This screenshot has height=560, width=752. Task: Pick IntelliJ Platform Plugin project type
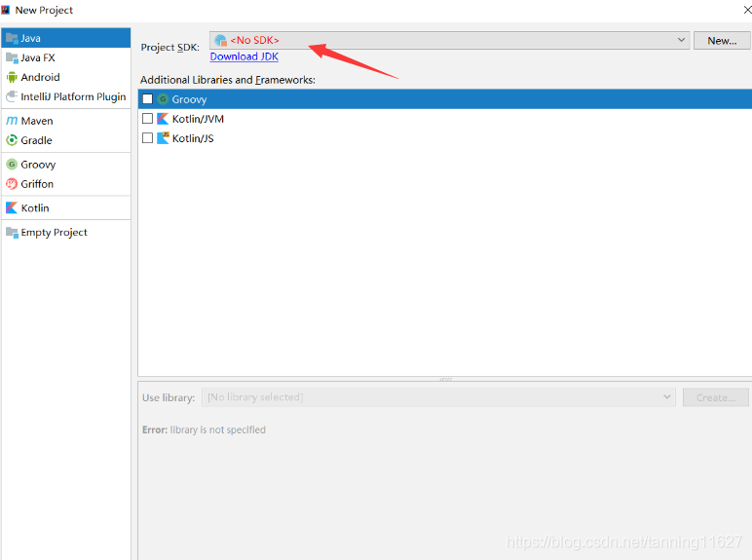coord(65,96)
